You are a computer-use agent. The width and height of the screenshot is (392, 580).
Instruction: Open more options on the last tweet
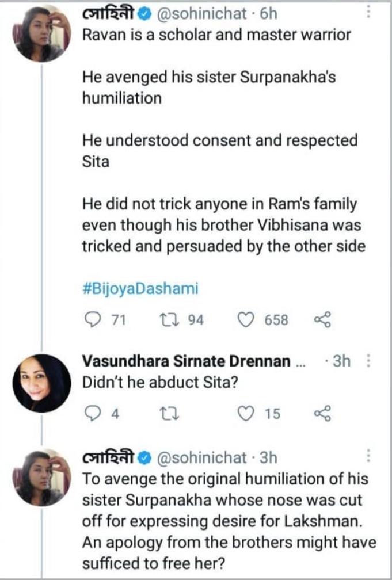pyautogui.click(x=369, y=457)
